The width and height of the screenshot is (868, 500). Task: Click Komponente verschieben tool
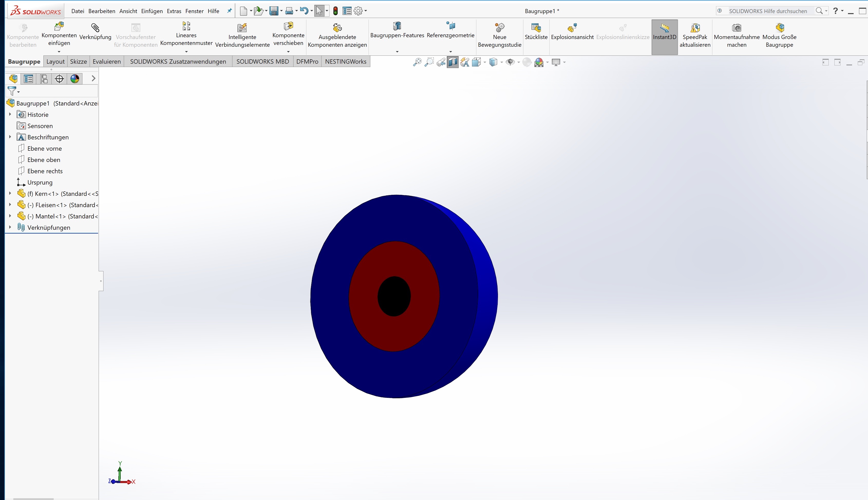pyautogui.click(x=288, y=34)
